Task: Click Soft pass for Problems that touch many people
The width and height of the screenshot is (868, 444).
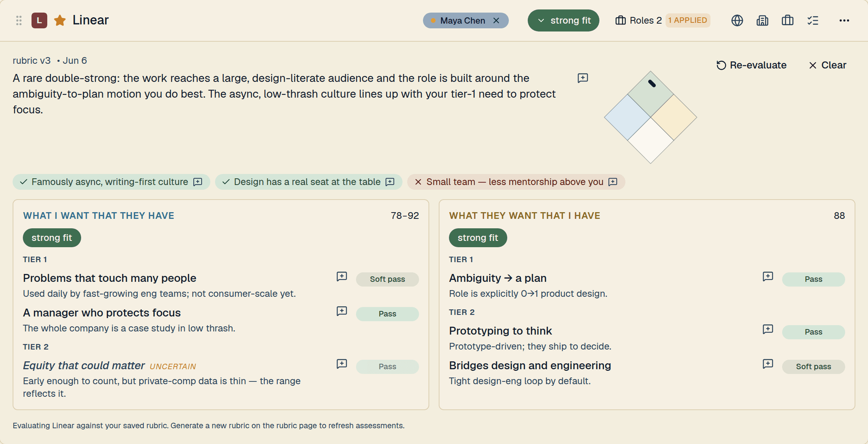Action: (x=388, y=279)
